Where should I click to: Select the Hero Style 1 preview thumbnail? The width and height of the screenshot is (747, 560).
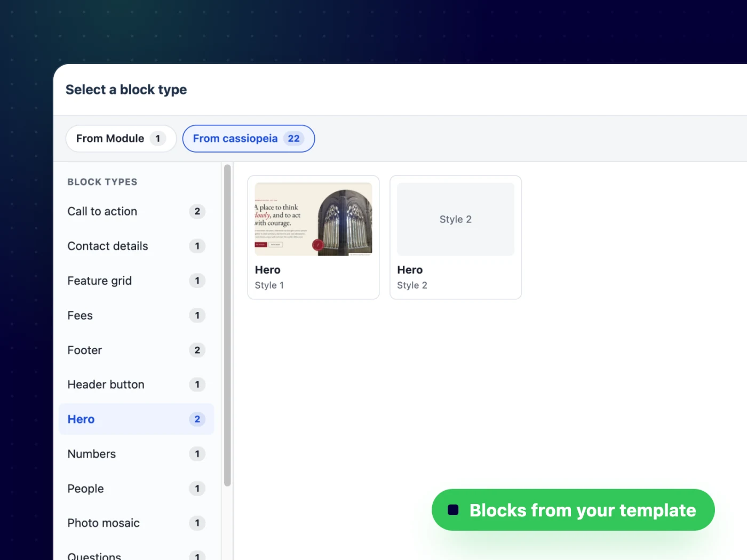314,219
